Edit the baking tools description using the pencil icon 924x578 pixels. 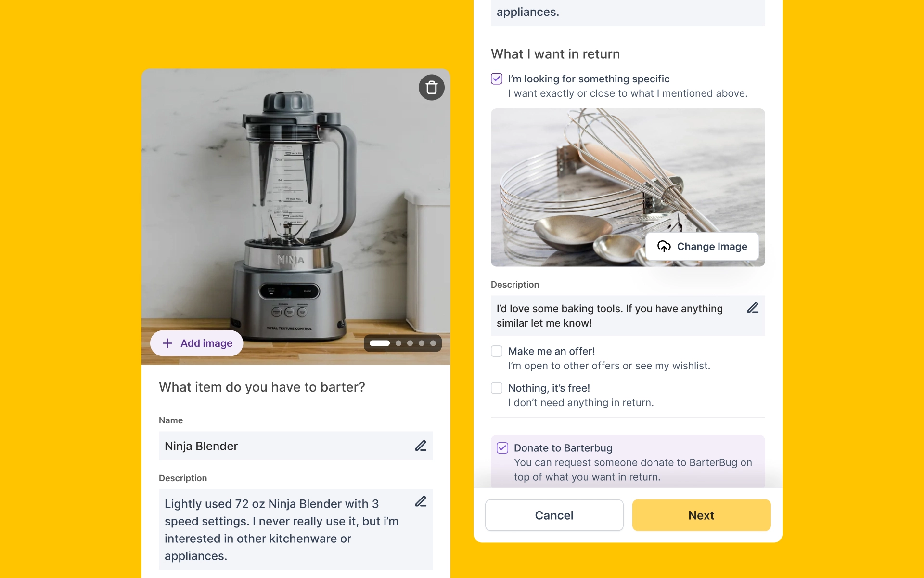coord(753,308)
